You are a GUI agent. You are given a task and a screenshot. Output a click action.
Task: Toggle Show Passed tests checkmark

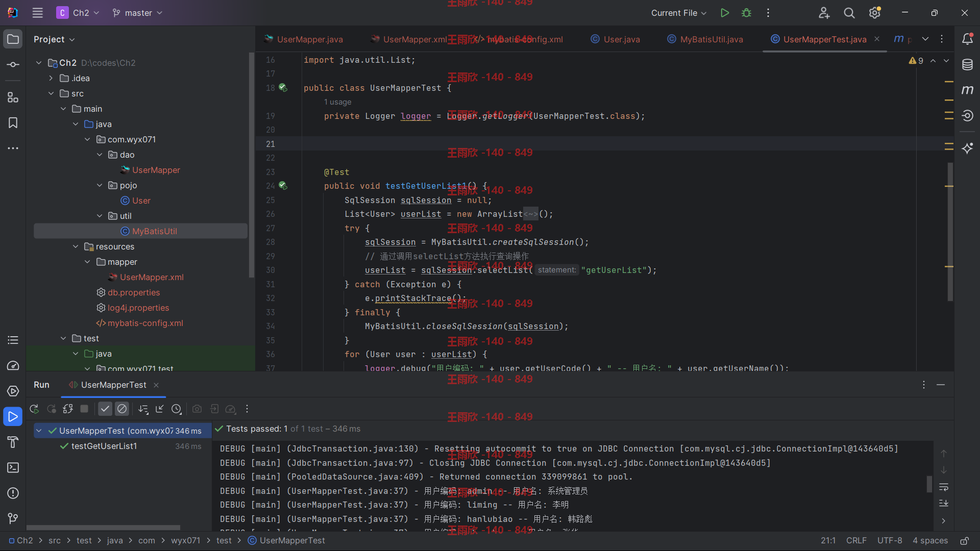[x=105, y=409]
